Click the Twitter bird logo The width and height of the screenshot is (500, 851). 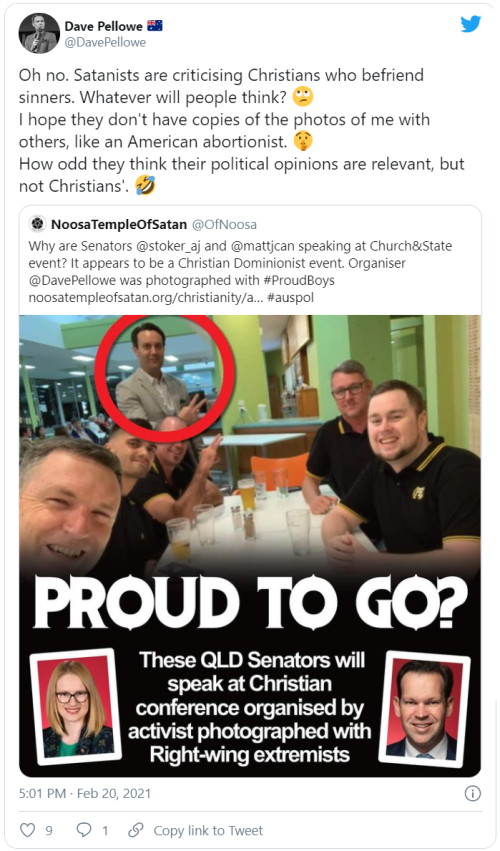(x=471, y=24)
